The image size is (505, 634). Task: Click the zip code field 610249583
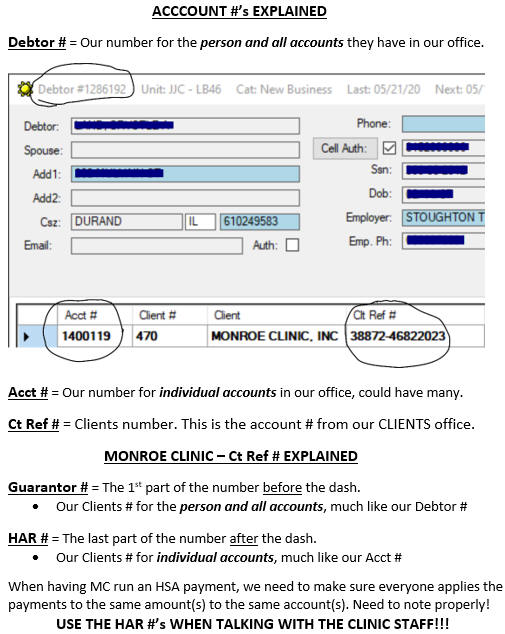pyautogui.click(x=260, y=222)
